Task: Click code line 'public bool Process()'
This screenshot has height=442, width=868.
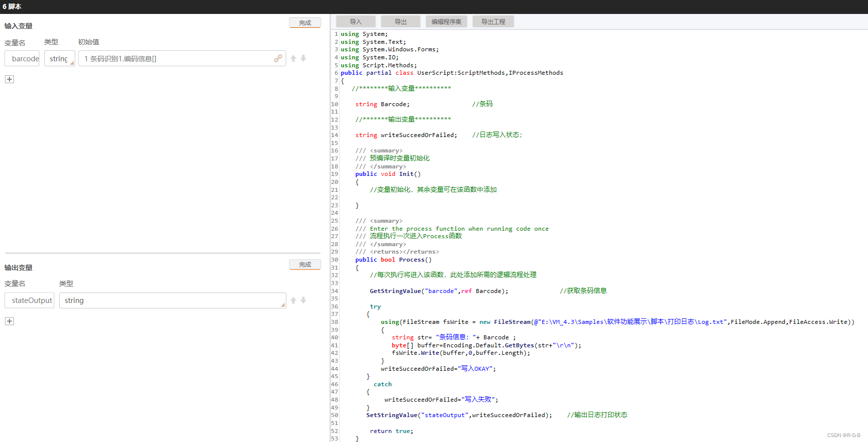Action: click(x=393, y=260)
